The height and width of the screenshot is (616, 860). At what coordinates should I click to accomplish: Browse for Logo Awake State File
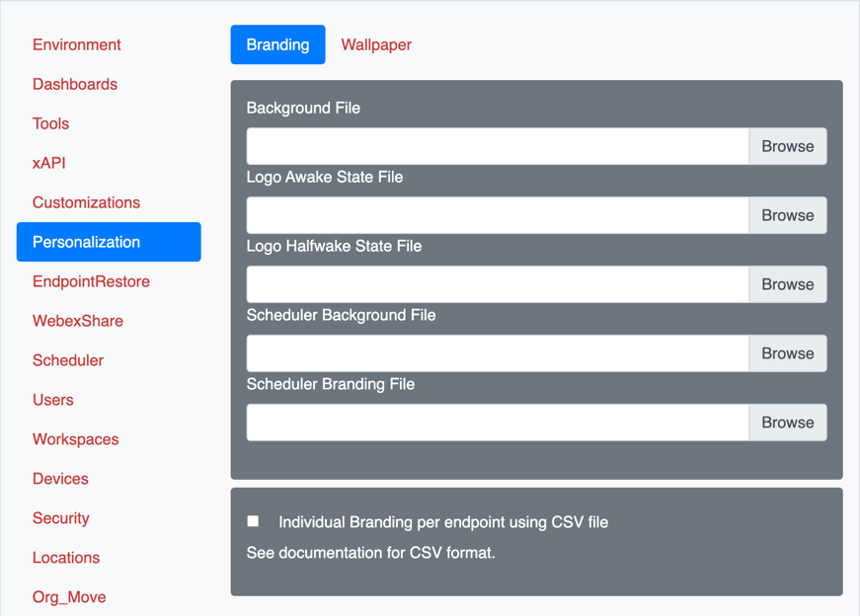[787, 215]
